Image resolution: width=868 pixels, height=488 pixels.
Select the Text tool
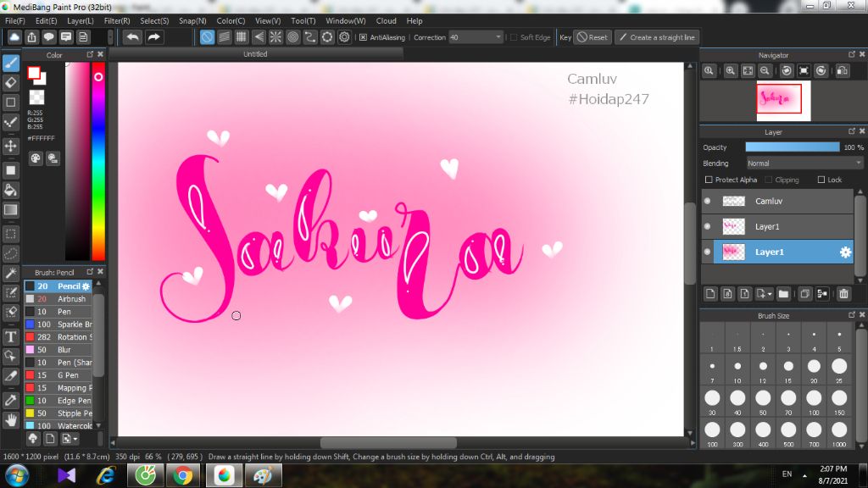pos(11,336)
